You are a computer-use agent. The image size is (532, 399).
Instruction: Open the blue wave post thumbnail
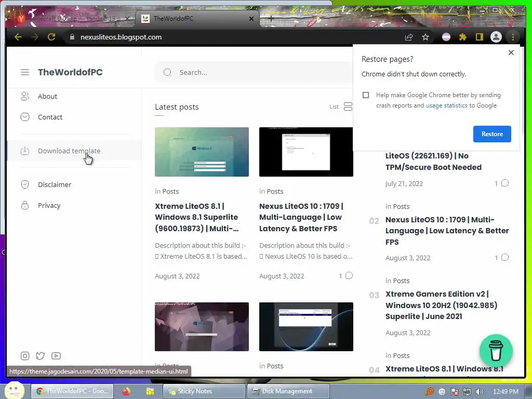306,326
